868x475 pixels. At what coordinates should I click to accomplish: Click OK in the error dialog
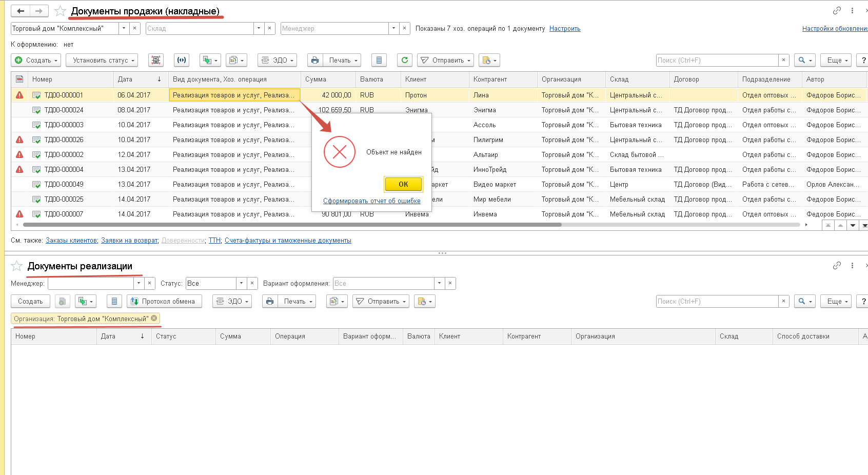coord(403,184)
